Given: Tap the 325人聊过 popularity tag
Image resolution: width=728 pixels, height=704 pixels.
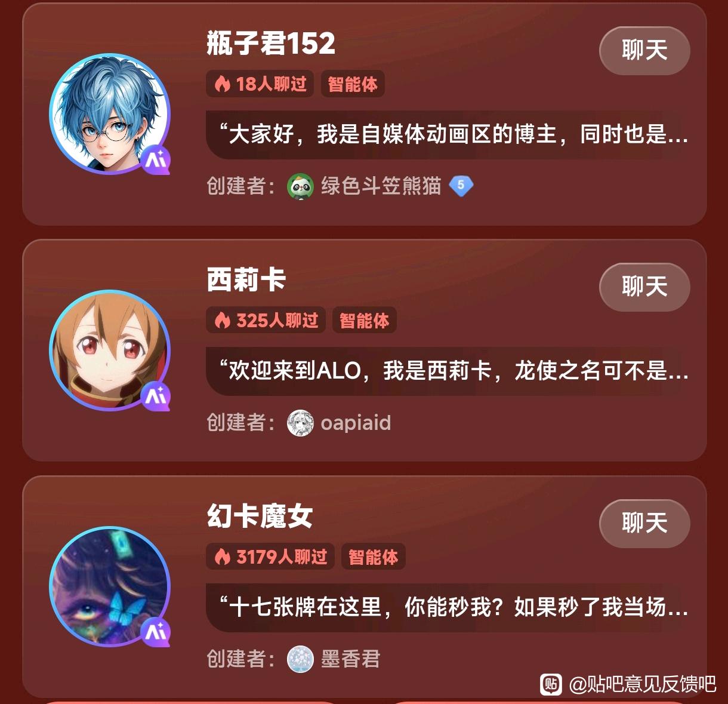Looking at the screenshot, I should [266, 321].
